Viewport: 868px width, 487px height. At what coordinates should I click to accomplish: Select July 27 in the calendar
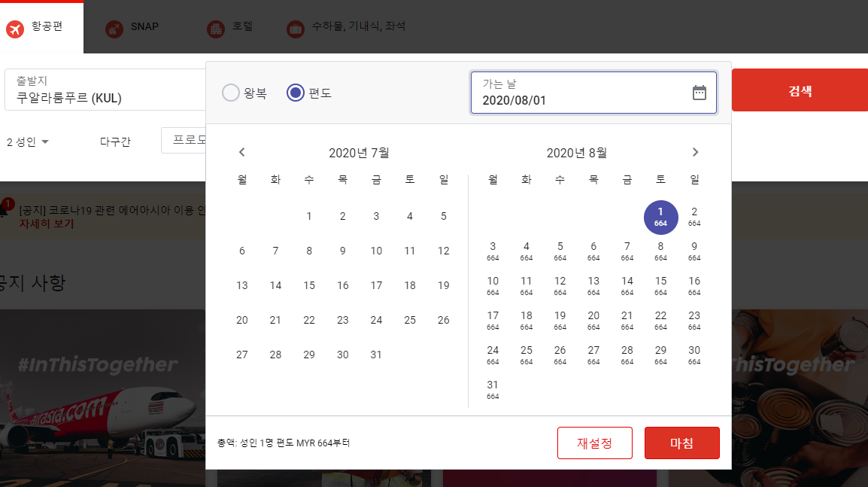coord(242,355)
